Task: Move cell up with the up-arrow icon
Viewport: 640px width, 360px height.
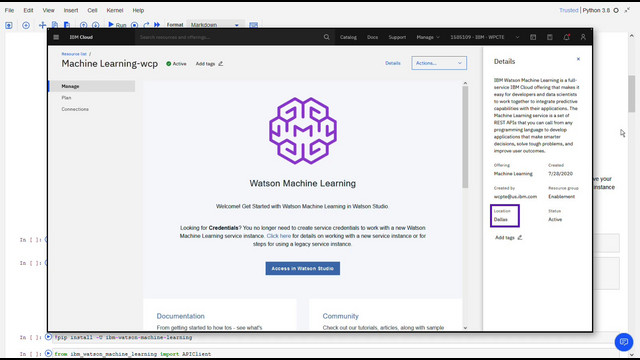Action: coord(83,25)
